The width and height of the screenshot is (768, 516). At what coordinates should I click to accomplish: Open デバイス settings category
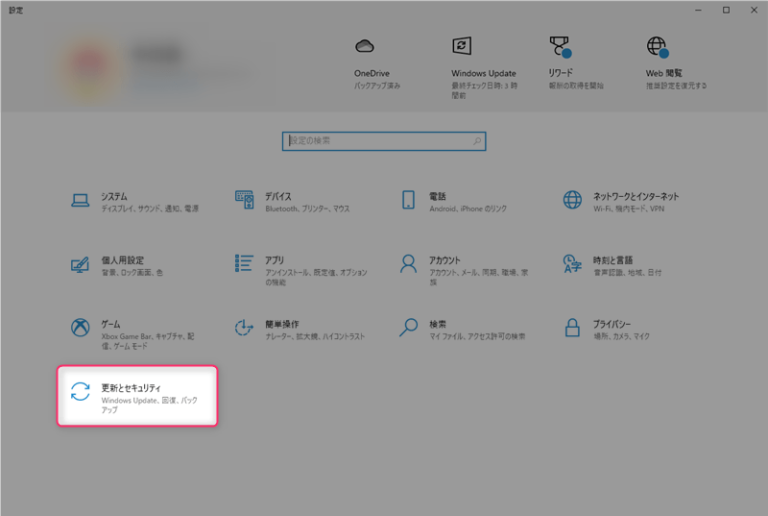click(244, 200)
